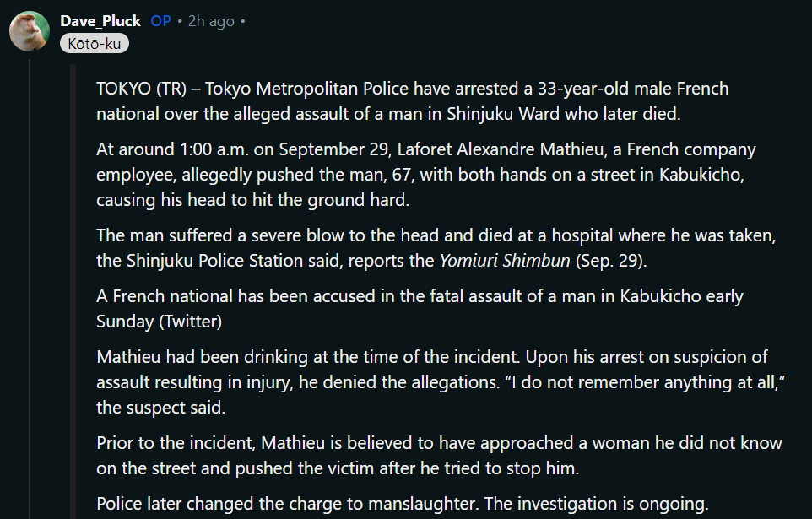This screenshot has height=519, width=812.
Task: Click the paragraph starting The man suffered
Action: tap(436, 248)
